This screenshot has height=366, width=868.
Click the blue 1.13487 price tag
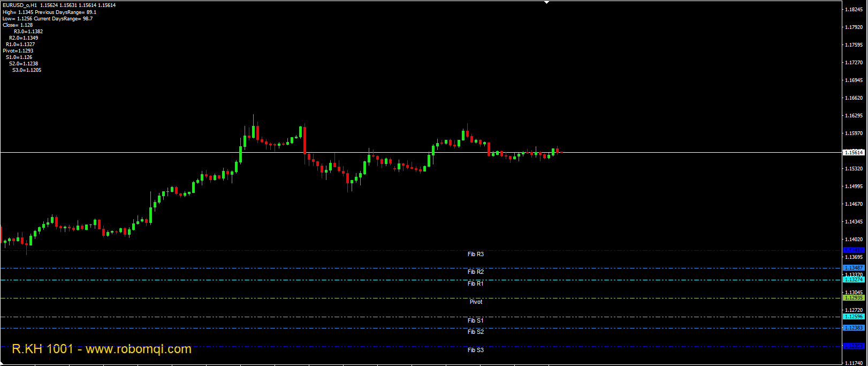pyautogui.click(x=854, y=268)
